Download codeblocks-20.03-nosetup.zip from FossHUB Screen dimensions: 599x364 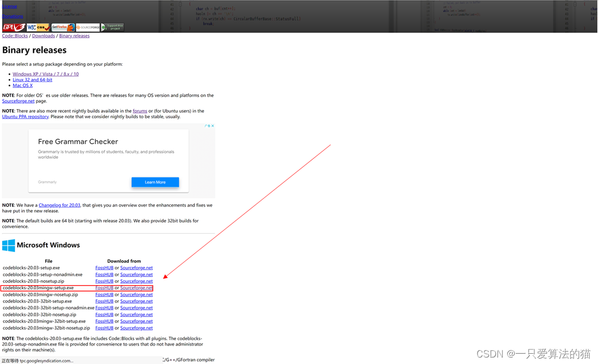click(104, 281)
